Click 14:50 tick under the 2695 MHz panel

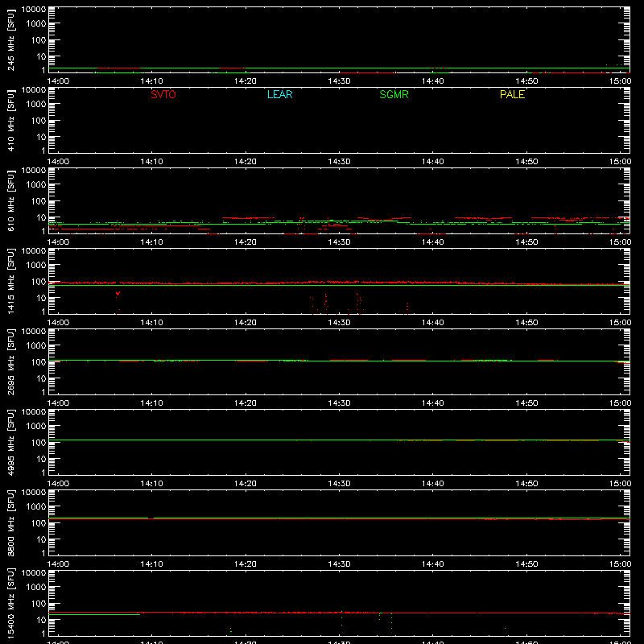[526, 403]
